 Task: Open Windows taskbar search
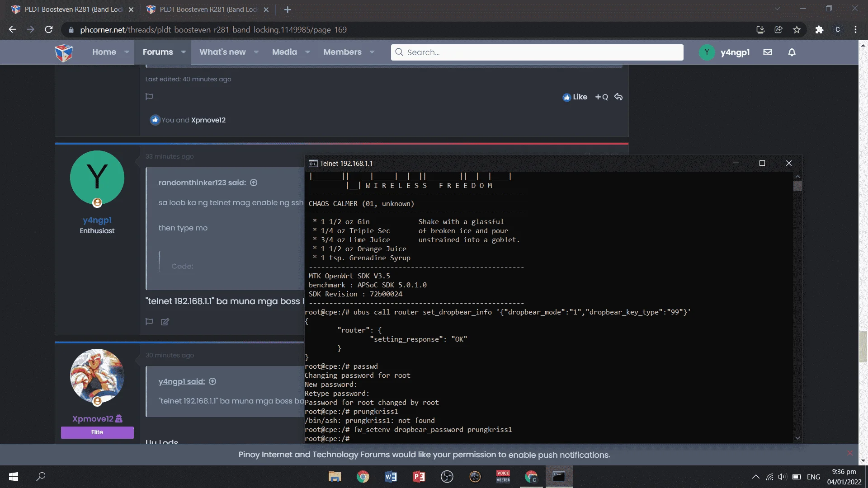(41, 477)
